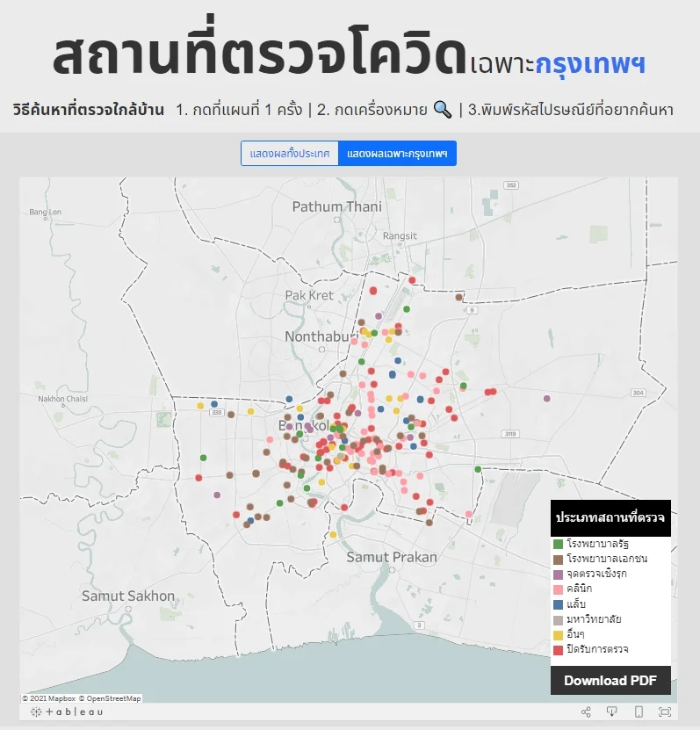Select the blue แล็บ legend item
This screenshot has width=700, height=730.
pyautogui.click(x=576, y=604)
